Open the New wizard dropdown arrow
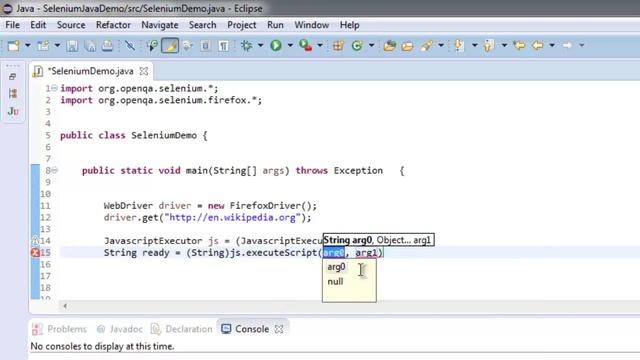The height and width of the screenshot is (360, 640). [x=27, y=45]
